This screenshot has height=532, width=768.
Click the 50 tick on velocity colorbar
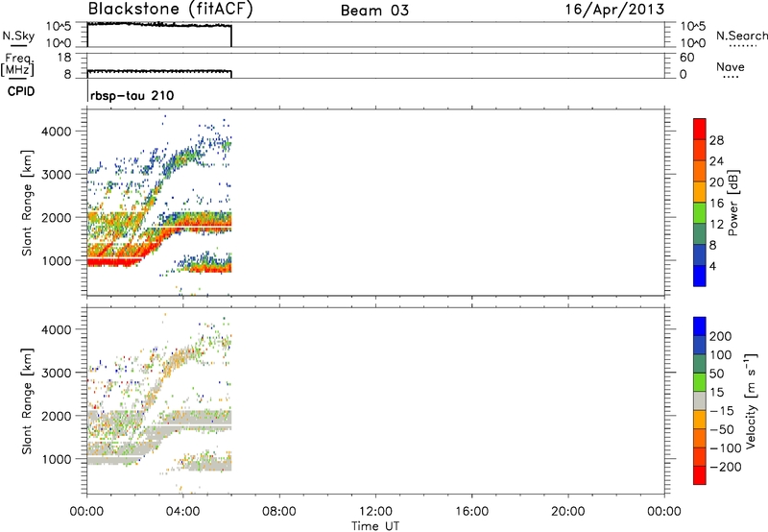coord(716,374)
